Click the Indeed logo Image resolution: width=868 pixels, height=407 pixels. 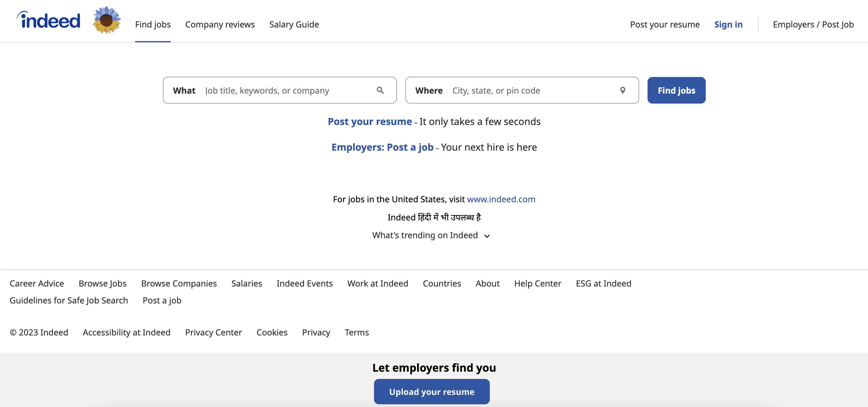click(x=49, y=20)
